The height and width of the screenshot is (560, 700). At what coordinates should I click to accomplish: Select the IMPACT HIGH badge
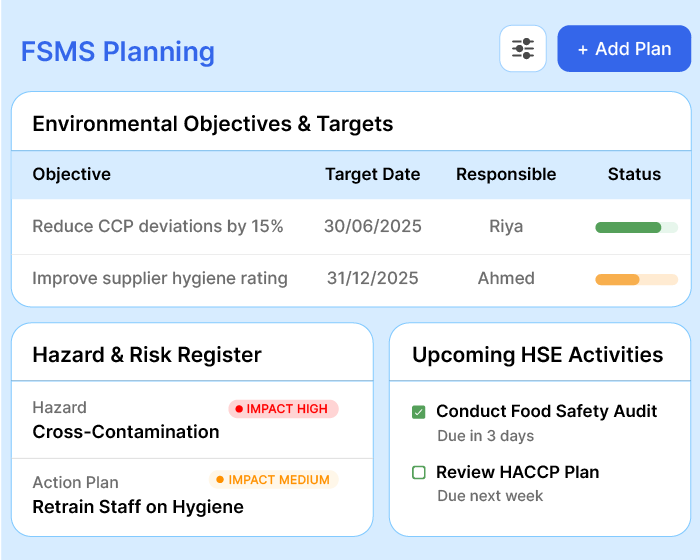click(x=284, y=409)
